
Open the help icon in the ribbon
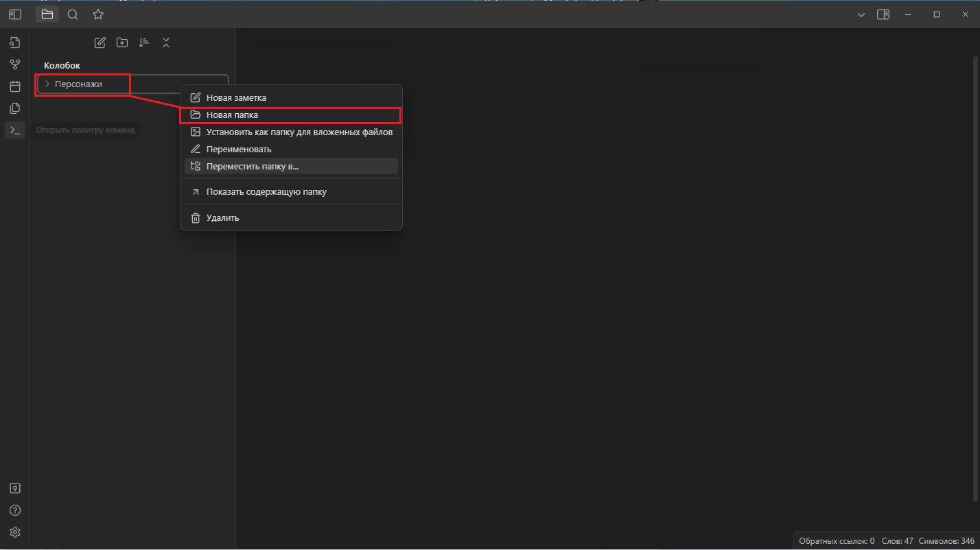14,510
